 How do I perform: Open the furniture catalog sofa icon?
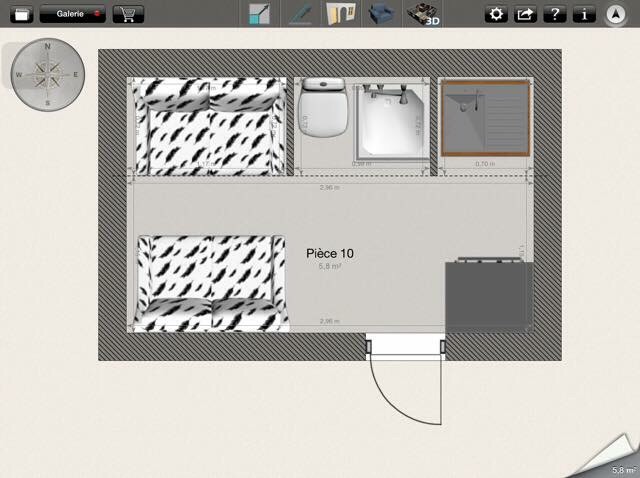coord(380,14)
